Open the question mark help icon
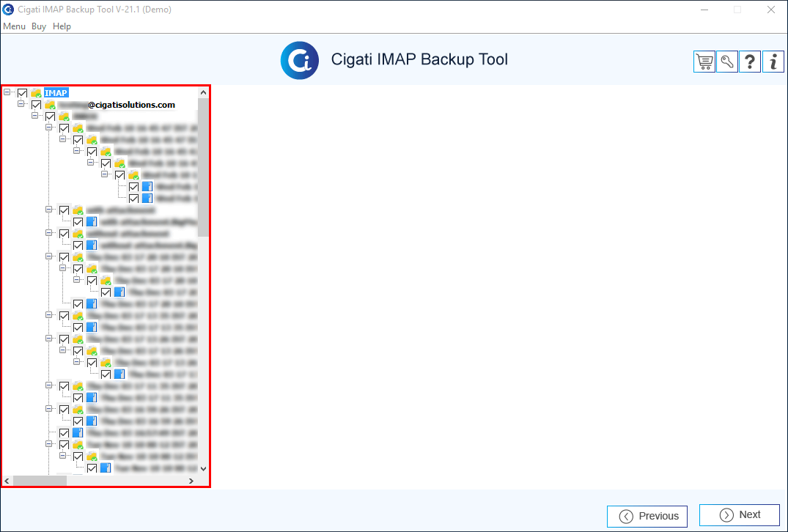This screenshot has height=532, width=788. [750, 62]
